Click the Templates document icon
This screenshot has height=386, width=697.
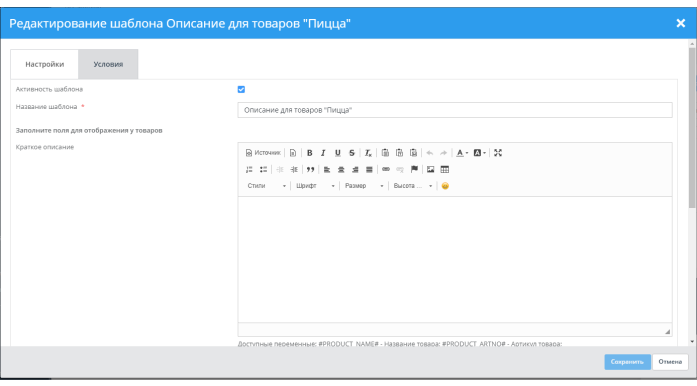(x=292, y=153)
